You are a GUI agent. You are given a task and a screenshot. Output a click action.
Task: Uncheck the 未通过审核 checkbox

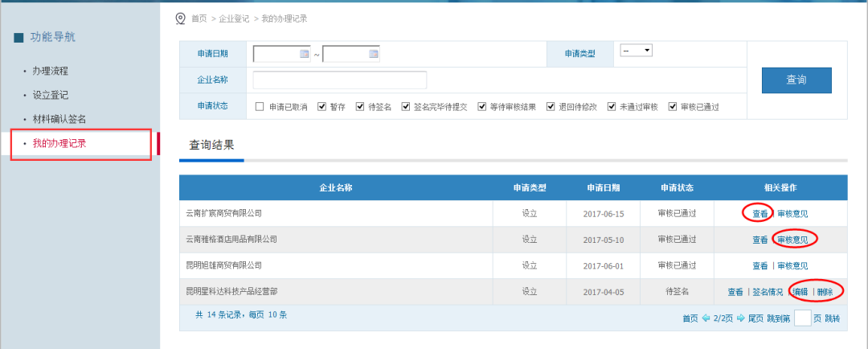[x=612, y=107]
